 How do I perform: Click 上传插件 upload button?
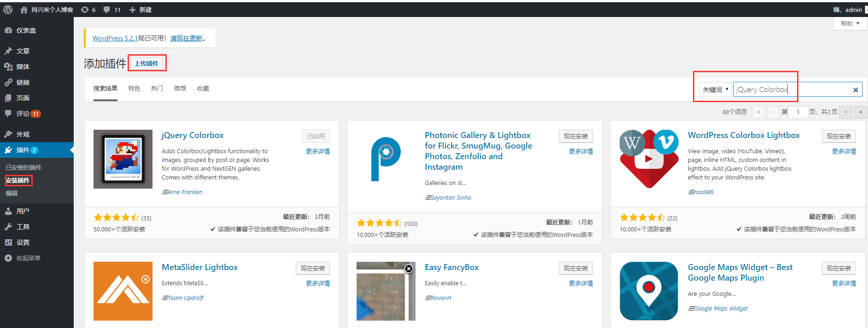point(147,63)
